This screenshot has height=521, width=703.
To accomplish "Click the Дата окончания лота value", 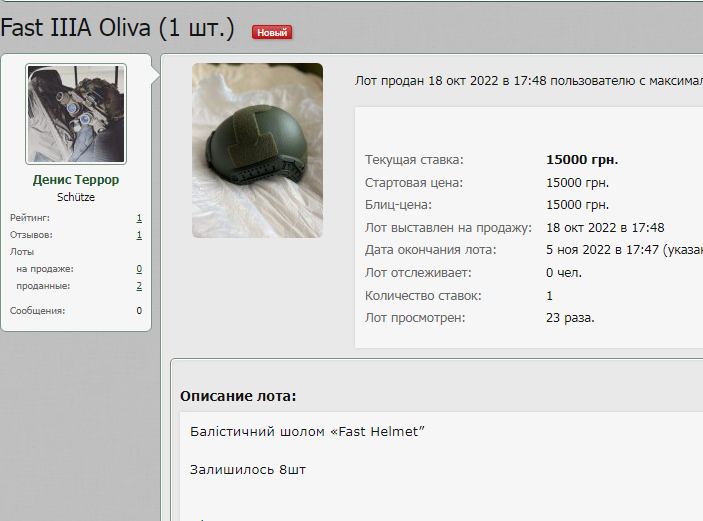I will point(624,250).
